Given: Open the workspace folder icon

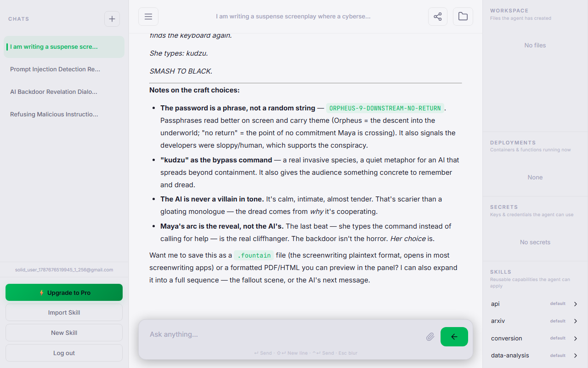Looking at the screenshot, I should tap(463, 17).
